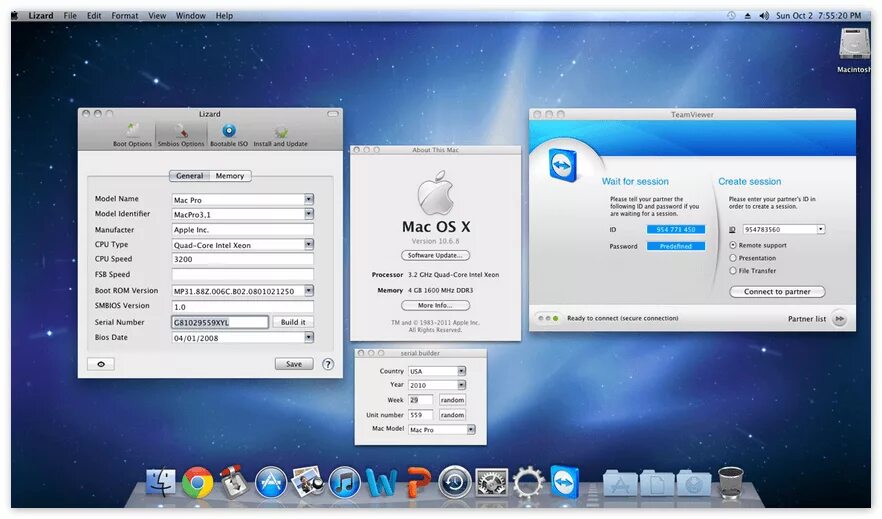Open Time Machine from the dock
882x519 pixels.
click(454, 482)
